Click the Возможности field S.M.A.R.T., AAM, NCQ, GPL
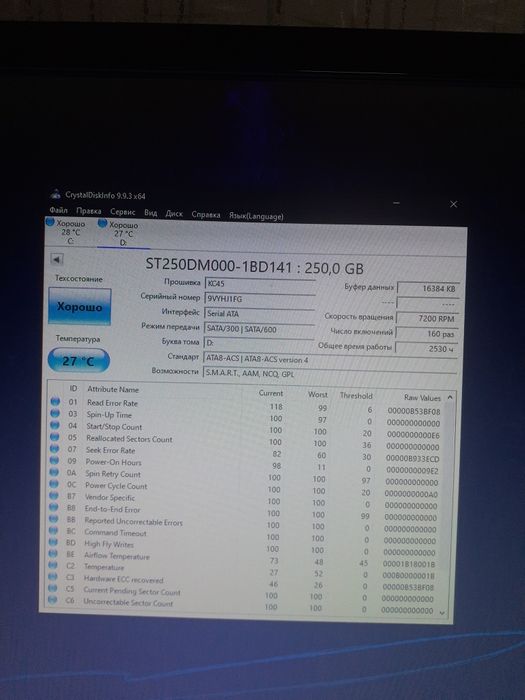Screen dimensions: 525x700 (330, 374)
